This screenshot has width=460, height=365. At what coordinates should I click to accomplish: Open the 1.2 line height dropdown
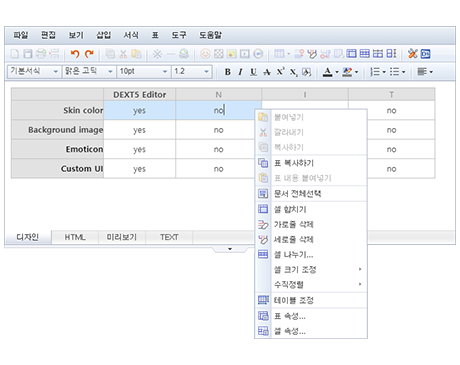[x=192, y=71]
